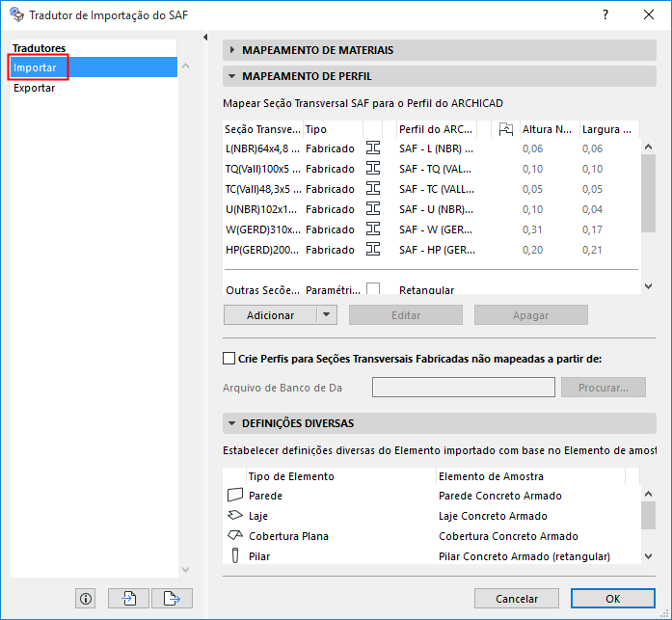Click the profile icon in TC(Vall)48,3x5 row
672x620 pixels.
373,189
